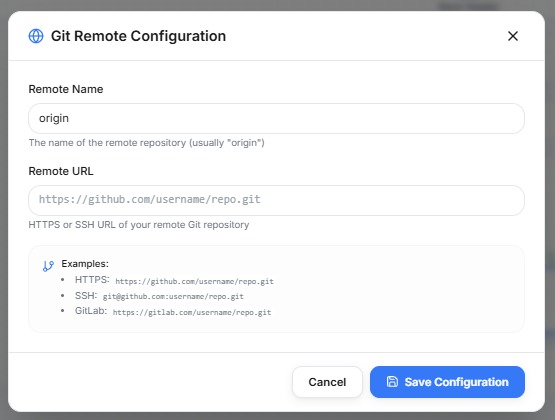Click the Examples heading text

pos(85,264)
